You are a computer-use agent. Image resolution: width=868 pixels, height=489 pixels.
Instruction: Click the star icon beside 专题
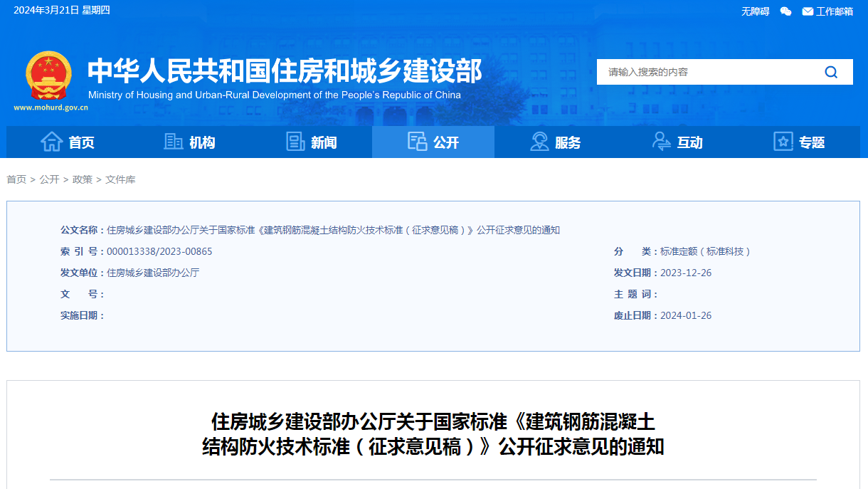pyautogui.click(x=783, y=141)
